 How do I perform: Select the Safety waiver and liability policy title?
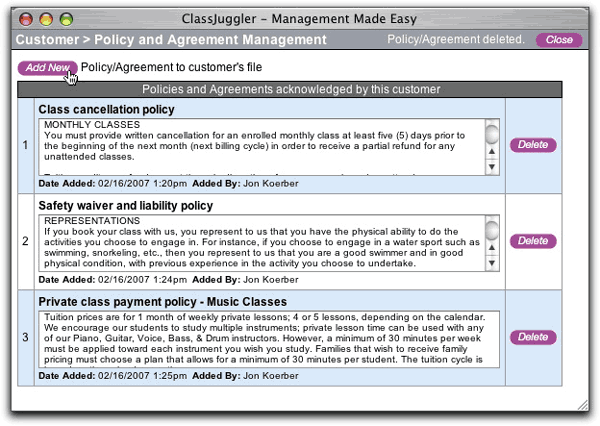126,206
